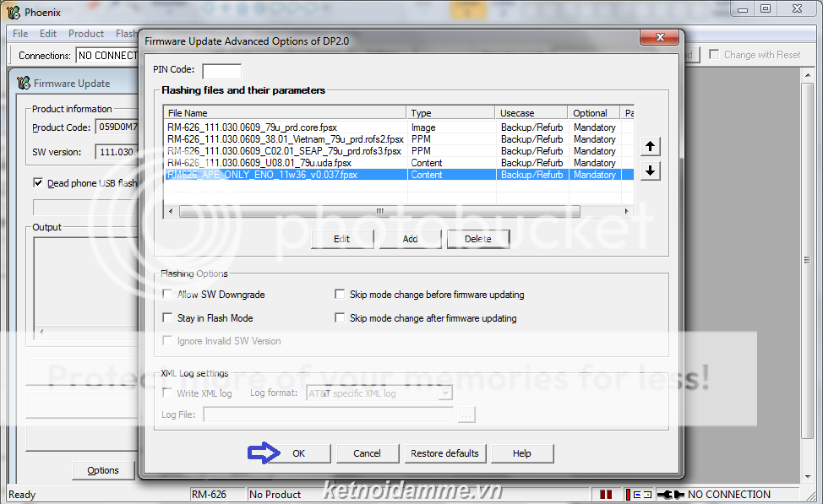Check Skip mode change before firmware updating

[x=340, y=295]
